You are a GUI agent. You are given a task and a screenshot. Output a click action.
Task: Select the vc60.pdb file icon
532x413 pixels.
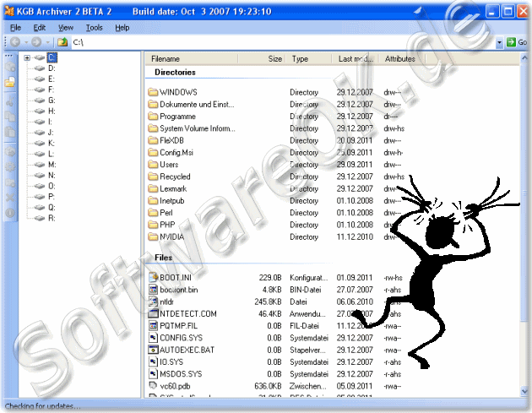(154, 385)
